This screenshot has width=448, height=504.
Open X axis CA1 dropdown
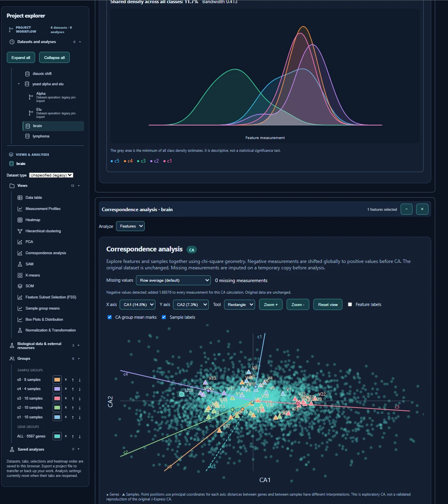coord(138,304)
